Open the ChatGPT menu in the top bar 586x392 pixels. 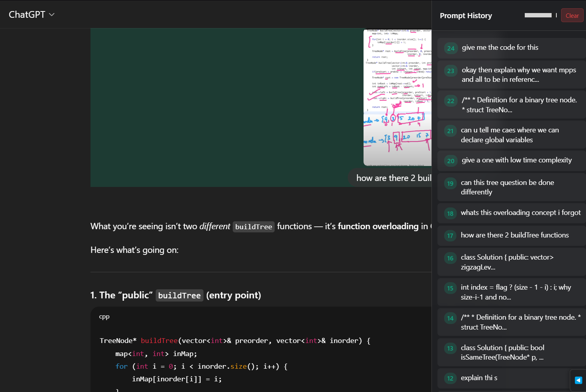point(32,14)
